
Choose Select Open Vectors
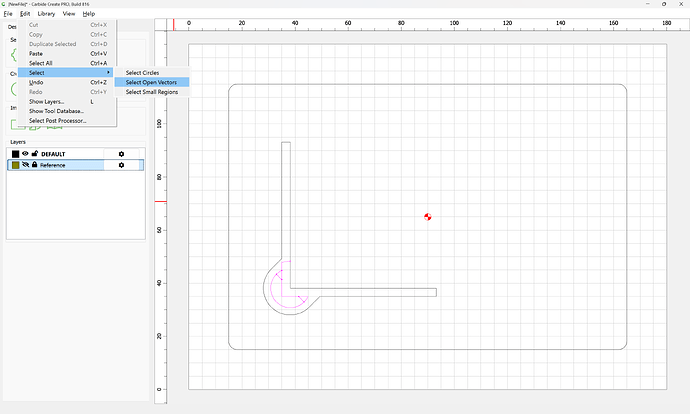point(152,82)
